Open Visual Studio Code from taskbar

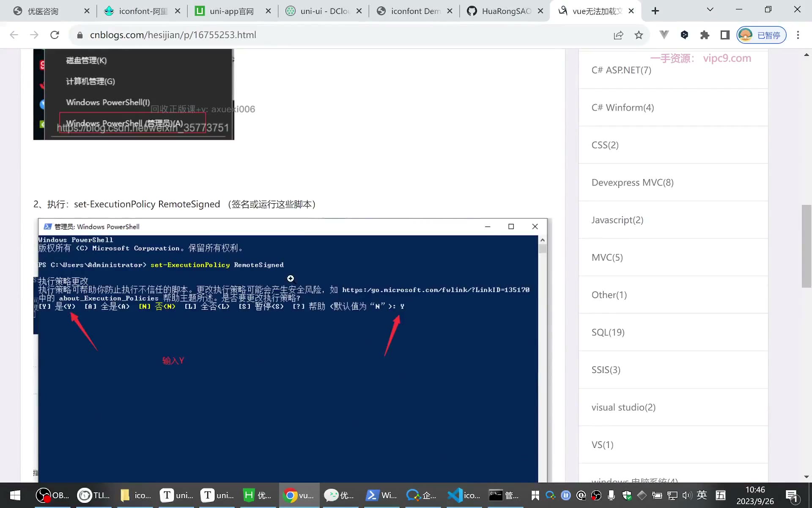[464, 495]
